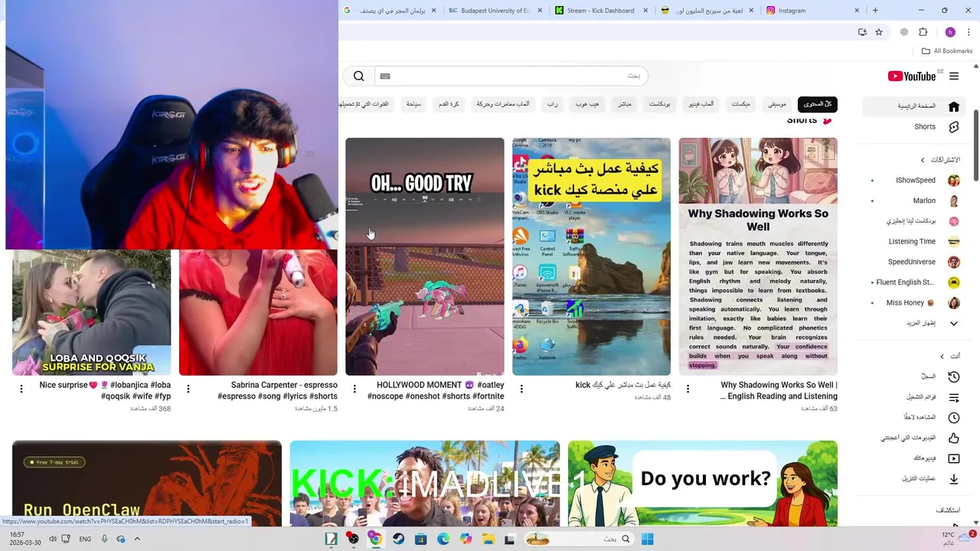Viewport: 980px width, 551px height.
Task: Open Windows Start menu
Action: [647, 539]
